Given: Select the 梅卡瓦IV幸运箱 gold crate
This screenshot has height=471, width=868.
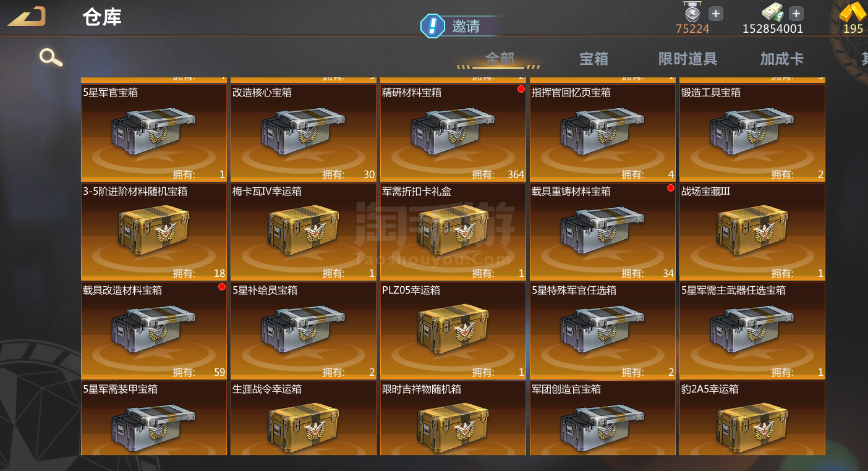Looking at the screenshot, I should (304, 232).
